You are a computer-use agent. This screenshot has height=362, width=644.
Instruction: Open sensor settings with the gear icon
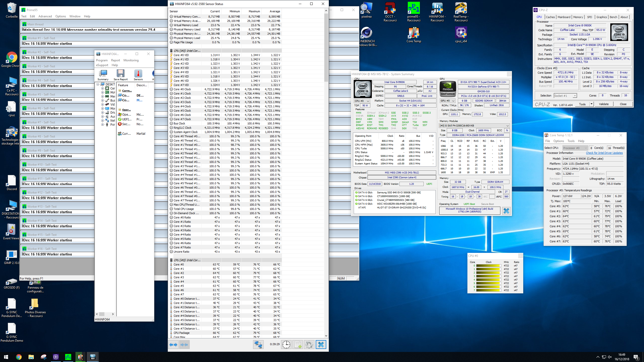(309, 344)
